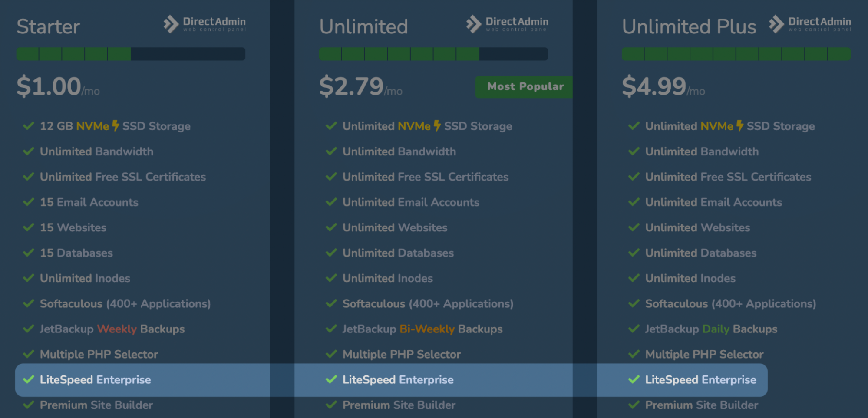Screen dimensions: 868x418
Task: Click "15 Databases" feature text
Action: click(76, 253)
